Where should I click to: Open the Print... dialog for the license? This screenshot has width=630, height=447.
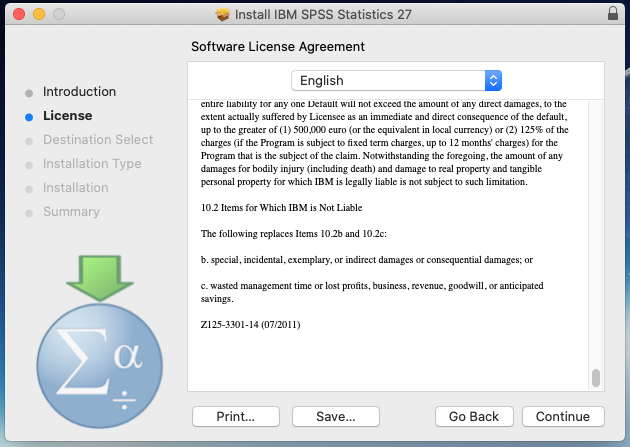[x=236, y=416]
